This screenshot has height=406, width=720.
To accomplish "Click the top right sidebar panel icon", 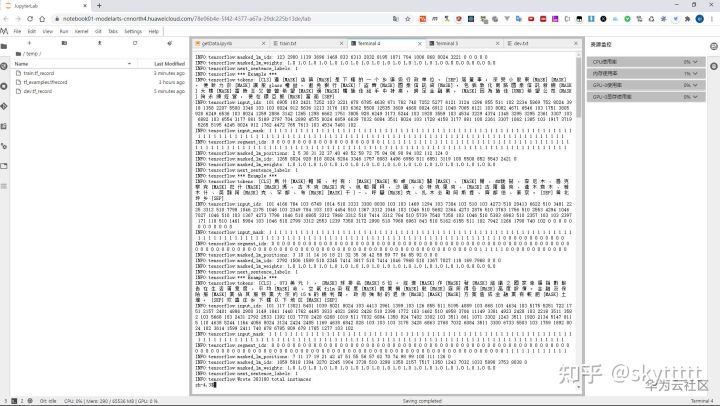I will click(714, 46).
